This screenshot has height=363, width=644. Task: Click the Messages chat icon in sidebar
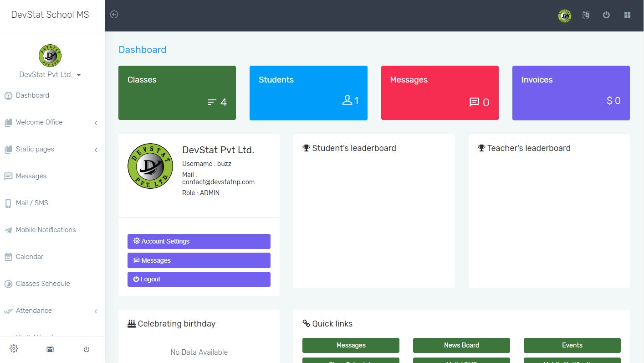point(8,176)
